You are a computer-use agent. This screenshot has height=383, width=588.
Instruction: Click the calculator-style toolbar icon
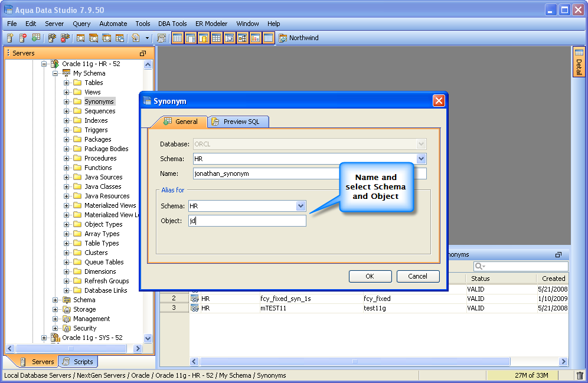tap(162, 38)
